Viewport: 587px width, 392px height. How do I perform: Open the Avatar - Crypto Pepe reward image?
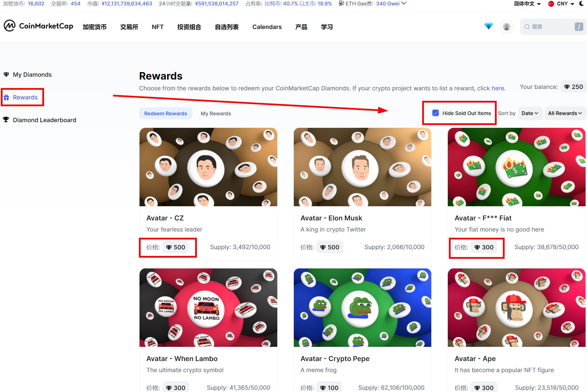point(363,308)
